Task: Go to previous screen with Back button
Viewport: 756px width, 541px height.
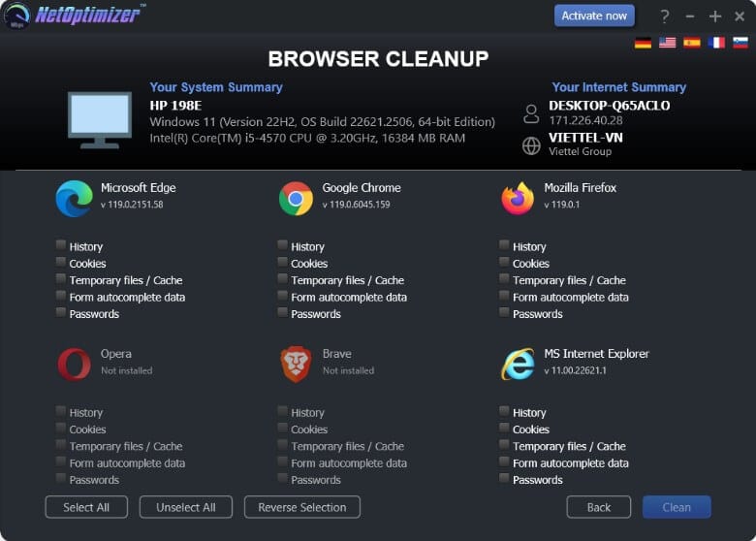Action: (x=599, y=507)
